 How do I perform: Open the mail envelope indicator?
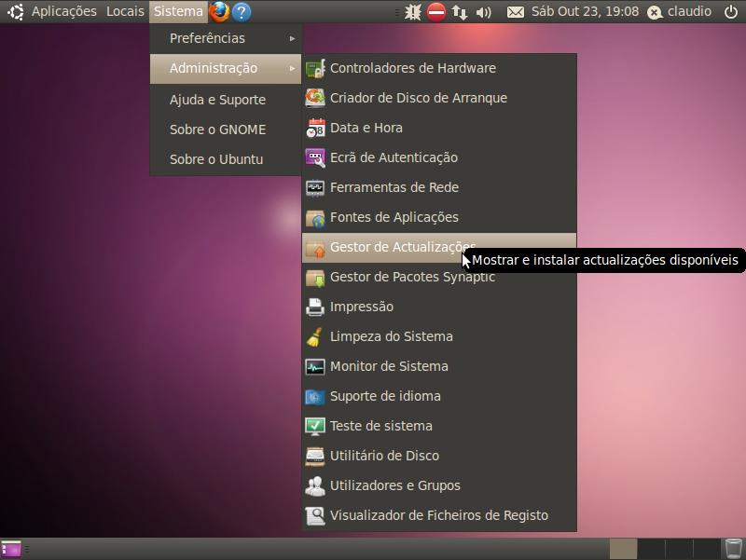click(x=516, y=12)
